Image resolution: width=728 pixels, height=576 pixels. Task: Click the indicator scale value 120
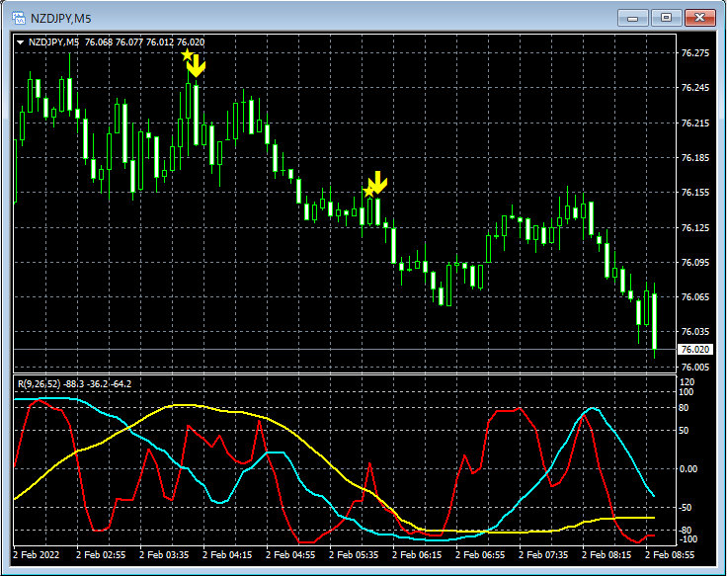click(687, 382)
